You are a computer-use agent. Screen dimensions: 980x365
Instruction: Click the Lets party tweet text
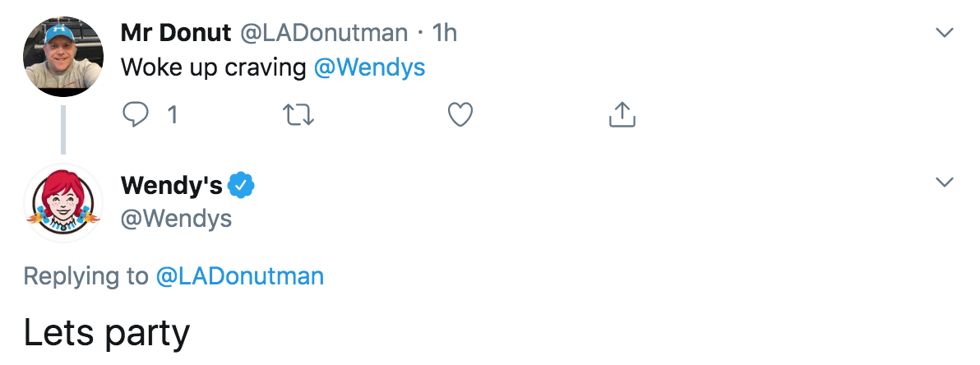point(107,332)
